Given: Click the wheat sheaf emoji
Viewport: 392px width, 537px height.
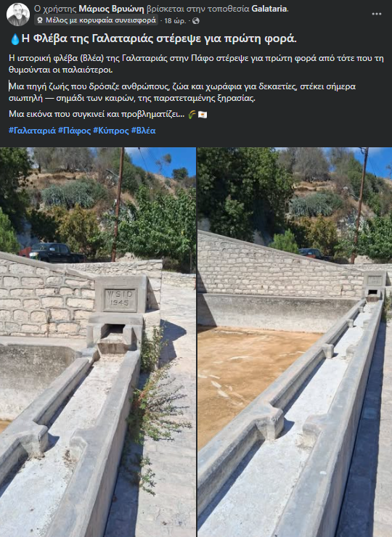Looking at the screenshot, I should pyautogui.click(x=192, y=115).
